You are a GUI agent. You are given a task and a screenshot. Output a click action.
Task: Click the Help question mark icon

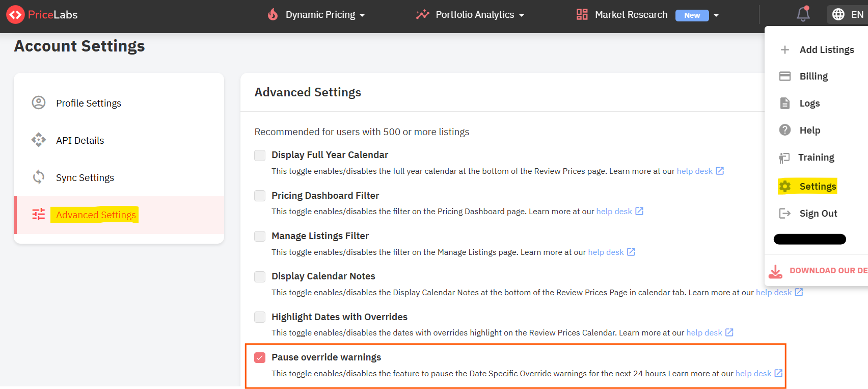point(785,130)
